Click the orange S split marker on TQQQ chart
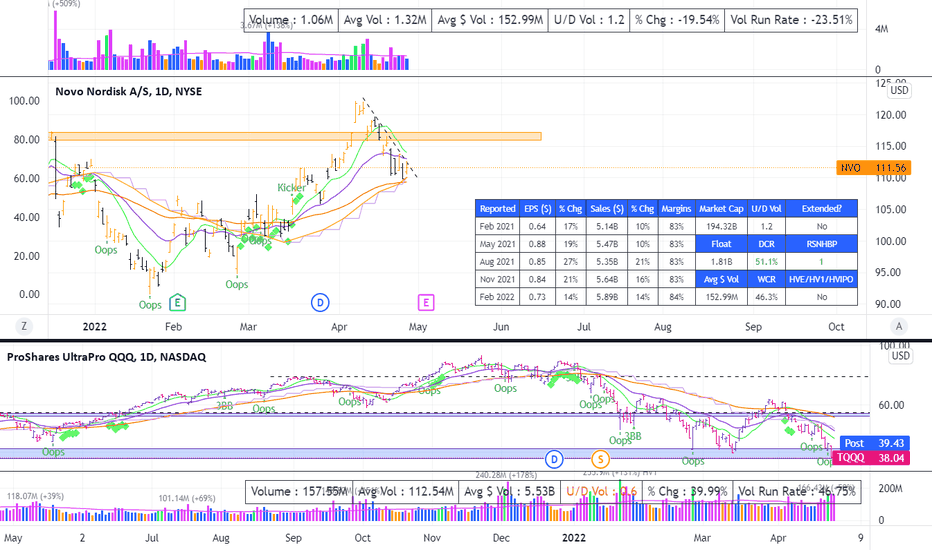932x550 pixels. 600,459
